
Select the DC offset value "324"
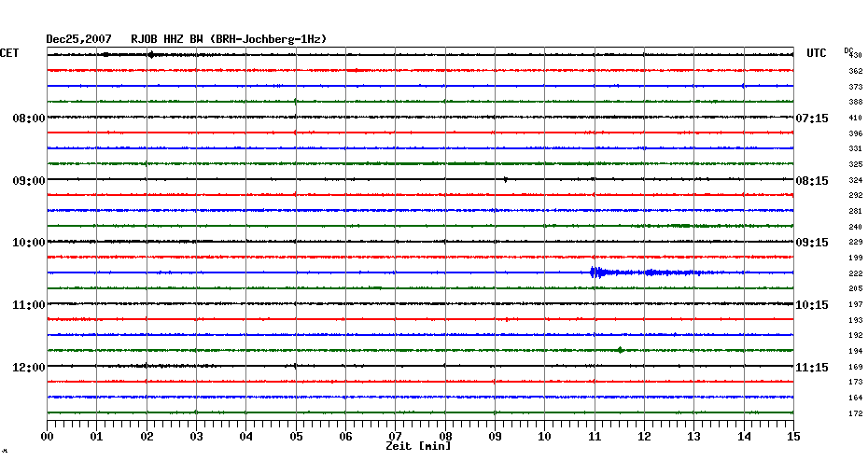point(856,180)
